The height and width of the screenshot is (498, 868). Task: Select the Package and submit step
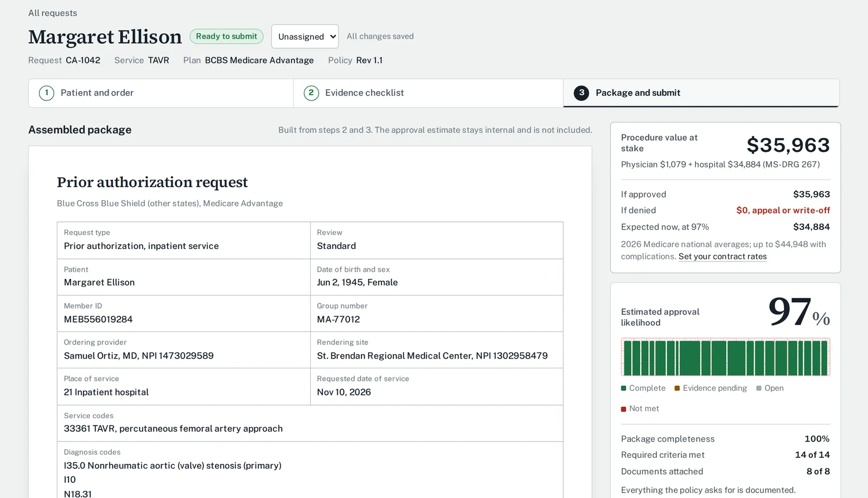[701, 93]
